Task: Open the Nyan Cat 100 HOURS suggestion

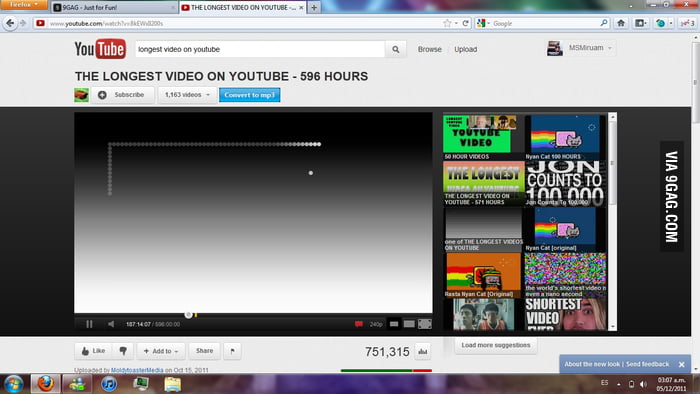Action: click(565, 137)
